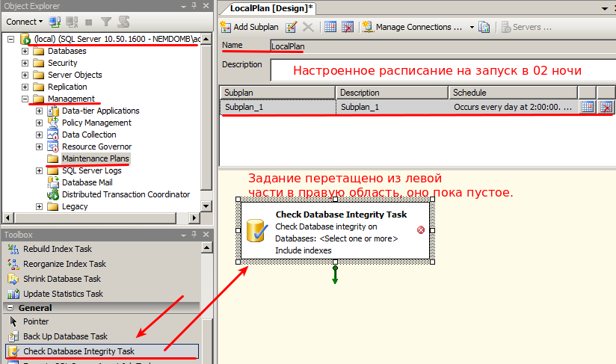Click the Manage Connections button
Screen dimensions: 616x364
413,27
